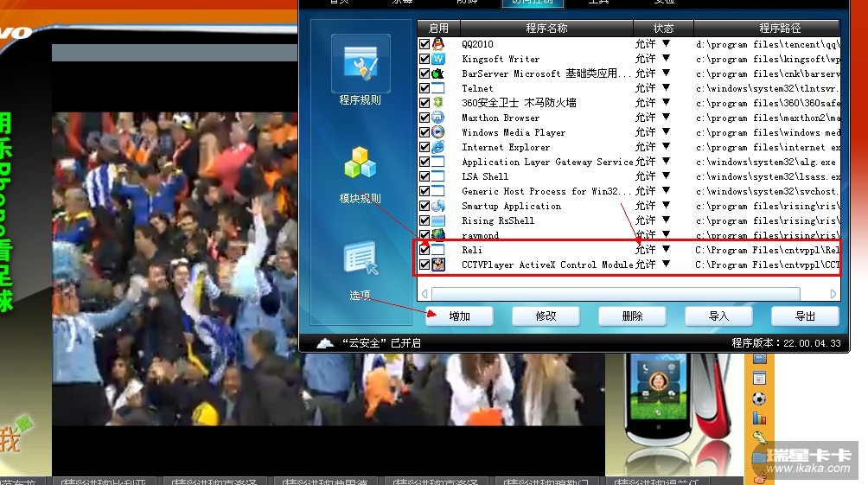Viewport: 868px width, 485px height.
Task: Click the Smartup Application icon
Action: coord(437,206)
